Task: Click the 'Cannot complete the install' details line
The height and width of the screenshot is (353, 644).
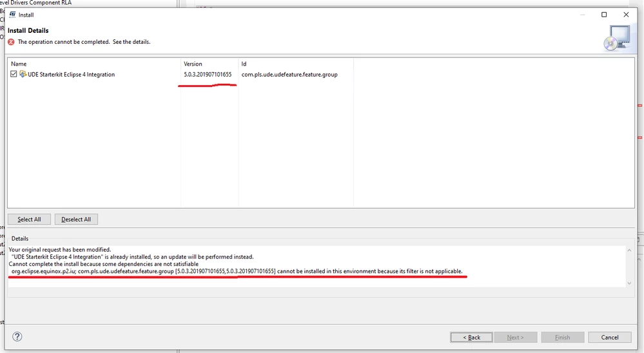Action: coord(104,264)
